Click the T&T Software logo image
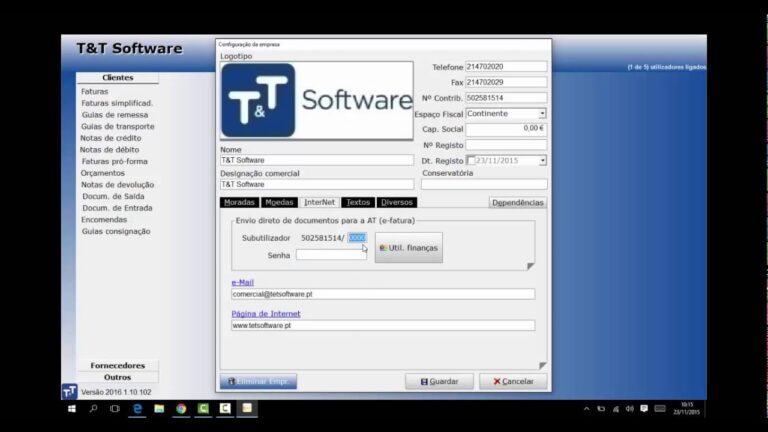Viewport: 768px width, 432px height. click(x=317, y=100)
